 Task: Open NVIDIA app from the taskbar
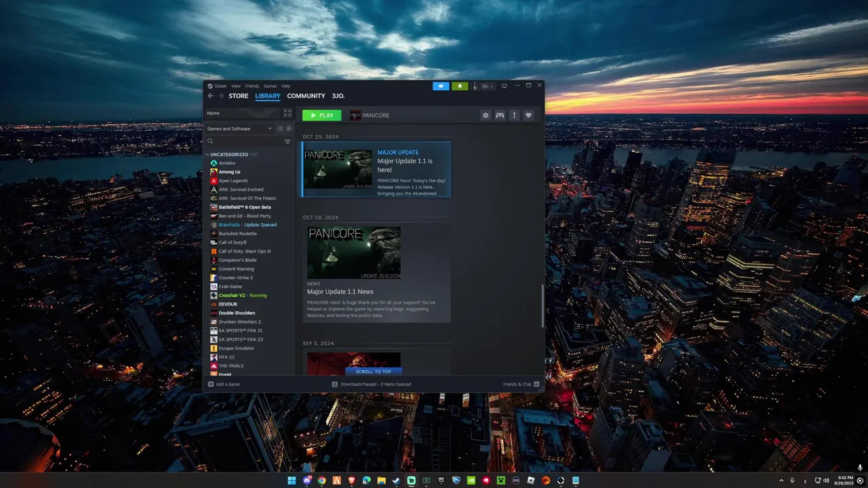pyautogui.click(x=471, y=481)
